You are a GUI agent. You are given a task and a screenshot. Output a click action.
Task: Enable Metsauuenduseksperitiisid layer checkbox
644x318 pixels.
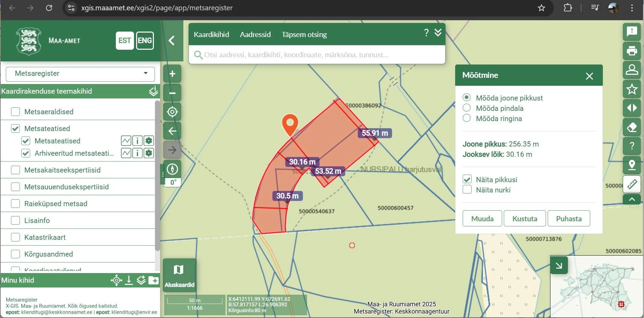pos(15,187)
